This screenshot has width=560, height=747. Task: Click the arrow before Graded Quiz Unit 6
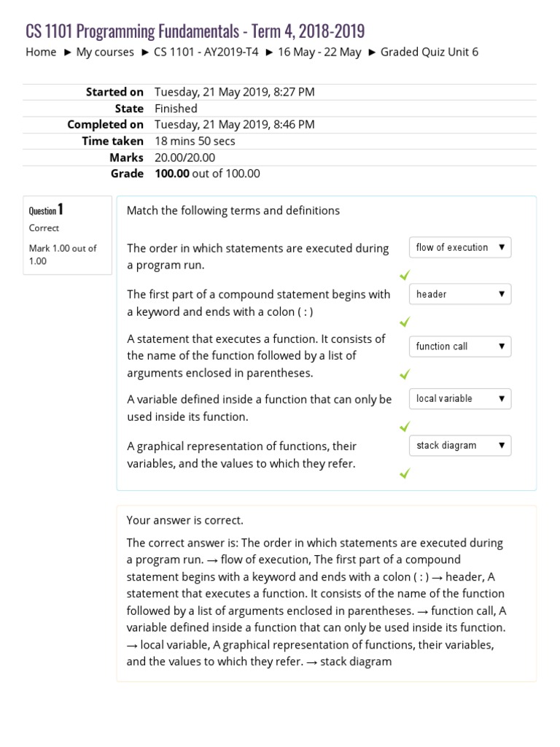pyautogui.click(x=373, y=52)
